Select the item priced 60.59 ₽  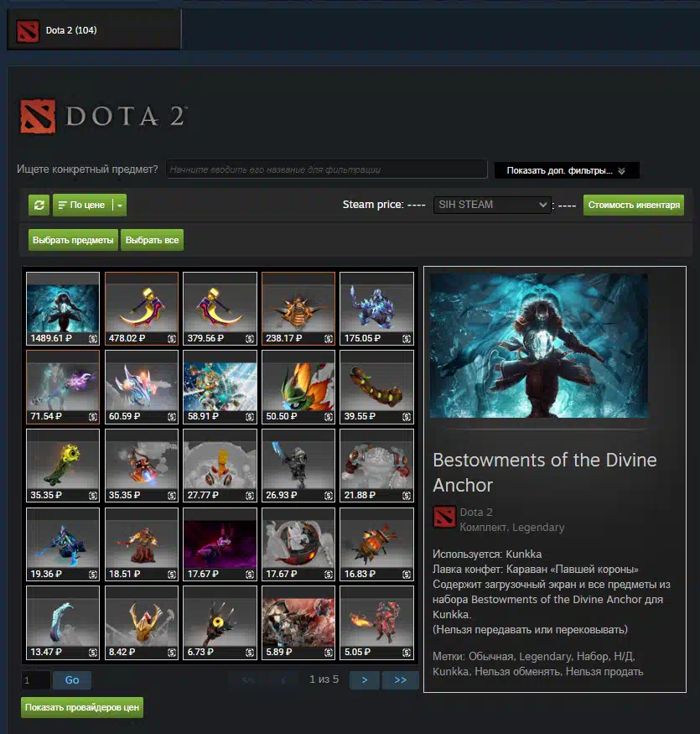tap(142, 387)
